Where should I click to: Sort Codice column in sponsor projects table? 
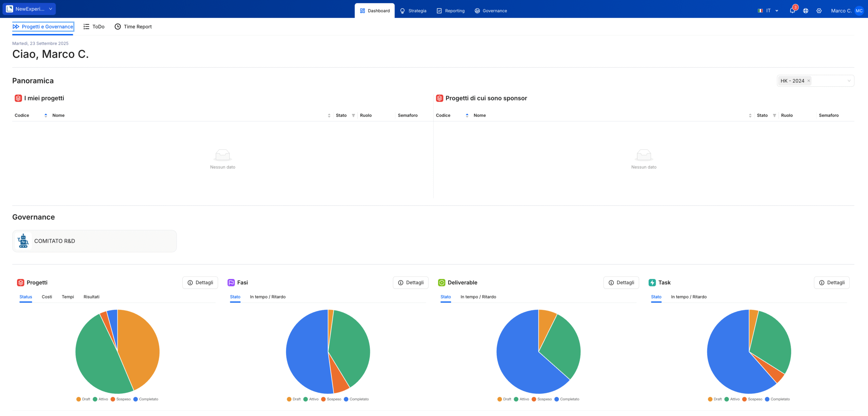pos(467,115)
